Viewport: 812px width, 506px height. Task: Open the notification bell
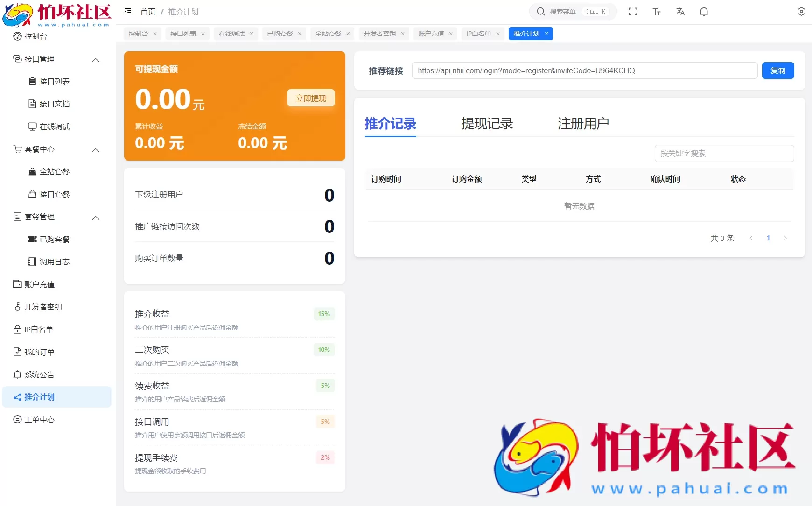tap(704, 12)
